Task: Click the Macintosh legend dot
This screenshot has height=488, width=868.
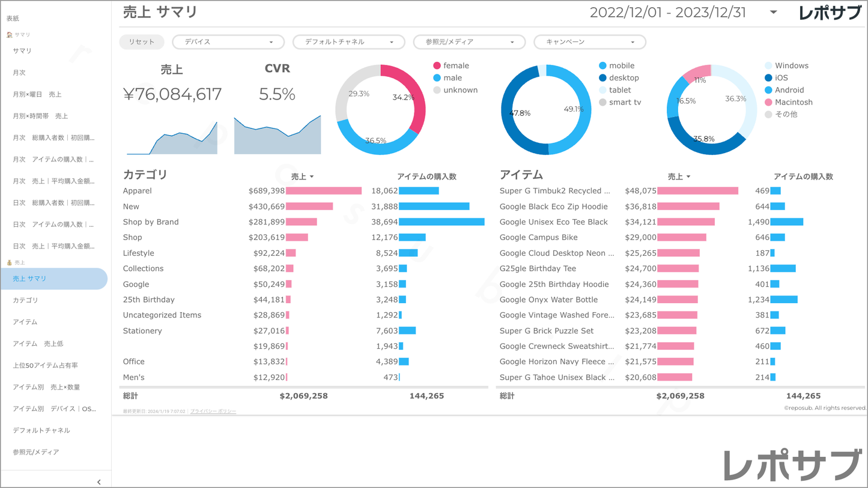Action: pos(768,103)
